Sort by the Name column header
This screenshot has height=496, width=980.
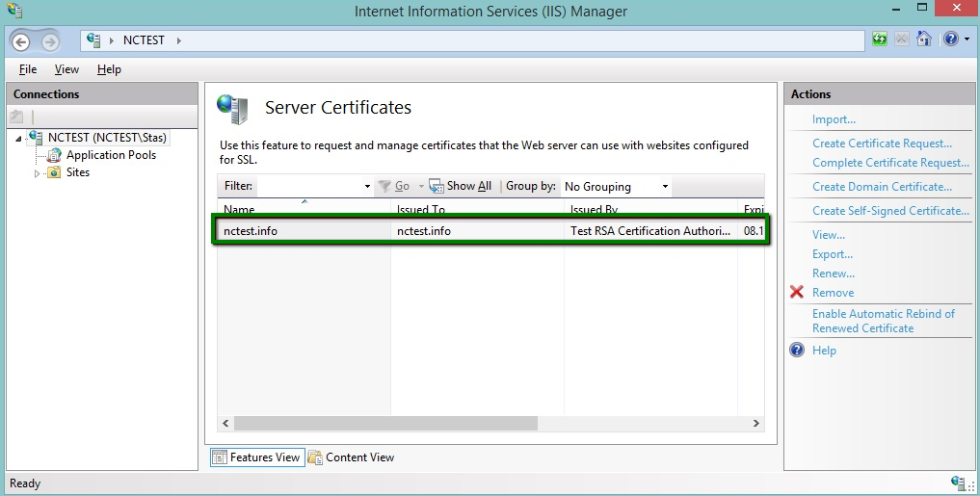[304, 207]
